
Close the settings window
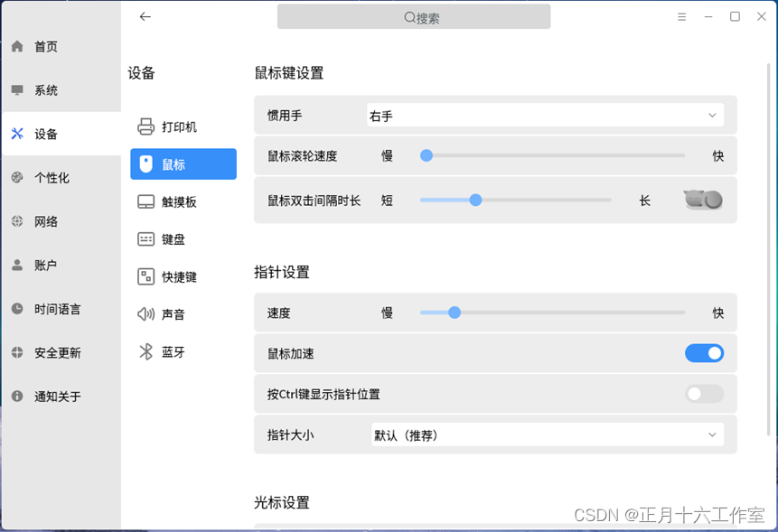click(761, 16)
